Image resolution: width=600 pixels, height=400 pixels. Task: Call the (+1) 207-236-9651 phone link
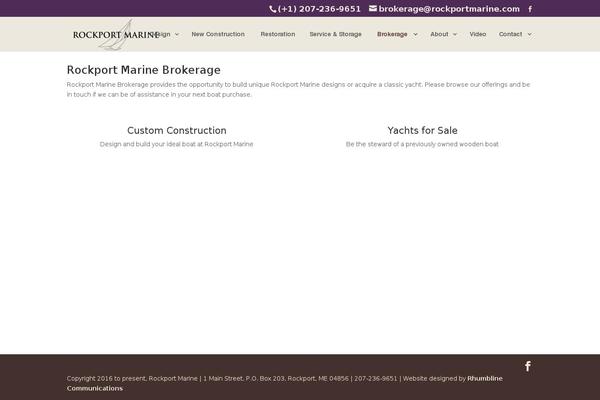tap(319, 9)
